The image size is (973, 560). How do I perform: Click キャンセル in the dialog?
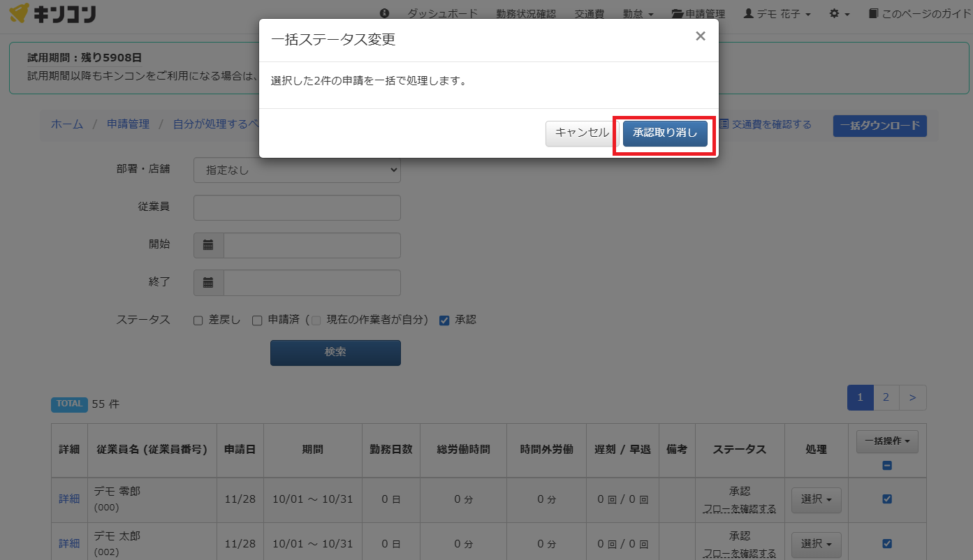click(x=582, y=133)
